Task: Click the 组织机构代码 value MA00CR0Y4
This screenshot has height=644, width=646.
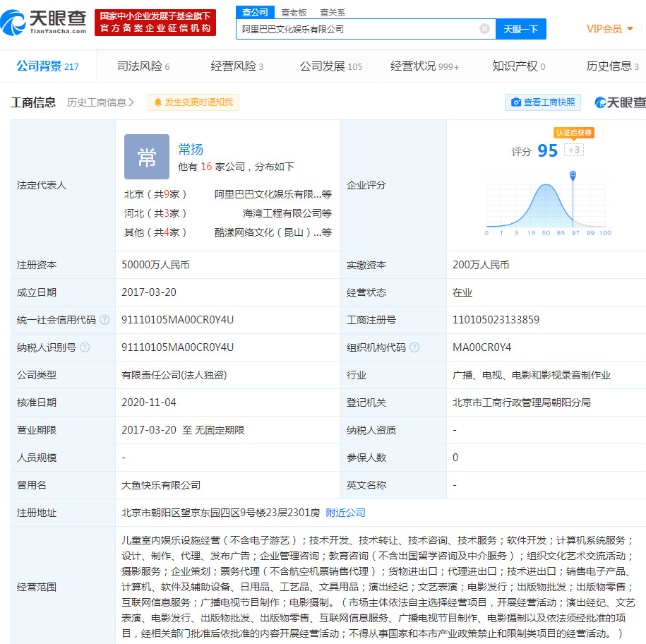Action: pos(481,347)
